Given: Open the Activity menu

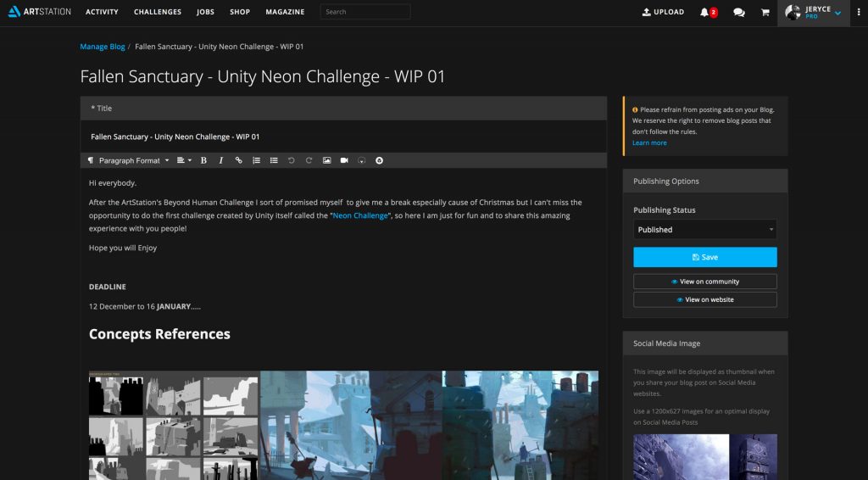Looking at the screenshot, I should coord(102,12).
